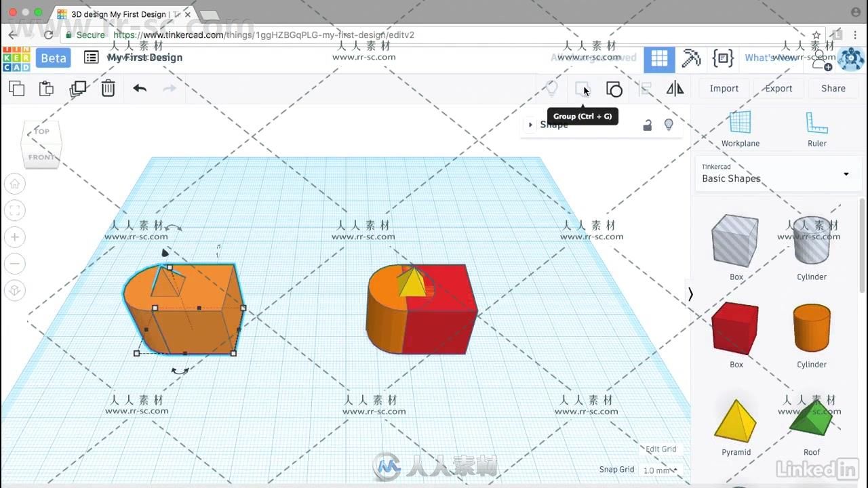The height and width of the screenshot is (488, 868).
Task: Open the design list icon
Action: pos(91,58)
